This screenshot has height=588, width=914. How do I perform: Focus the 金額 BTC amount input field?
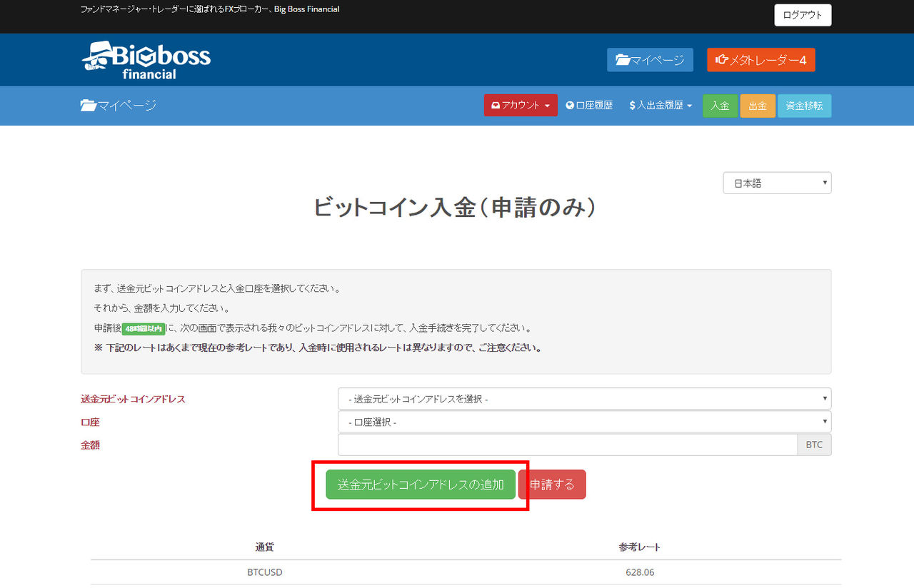tap(567, 445)
